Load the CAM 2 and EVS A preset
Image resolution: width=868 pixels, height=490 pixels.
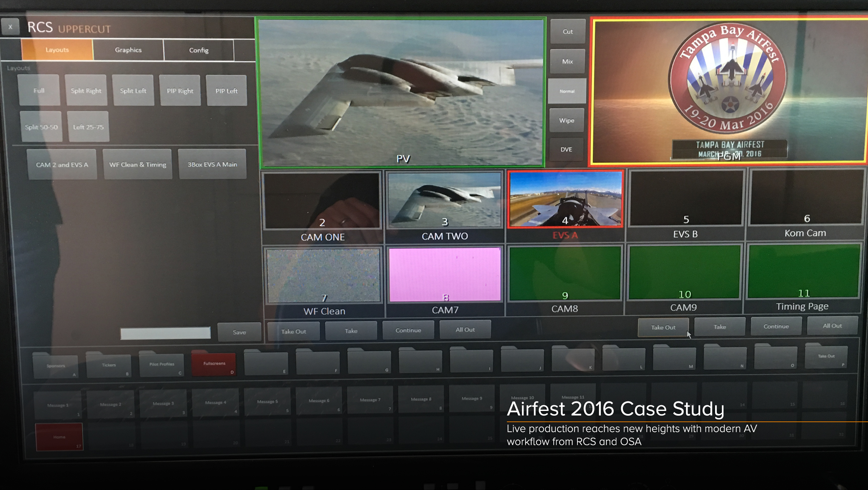point(62,164)
